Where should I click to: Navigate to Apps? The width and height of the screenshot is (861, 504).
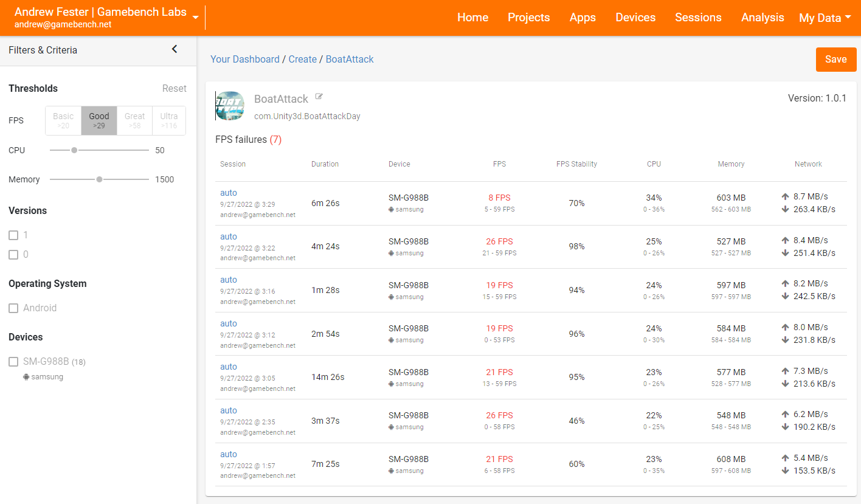[583, 18]
